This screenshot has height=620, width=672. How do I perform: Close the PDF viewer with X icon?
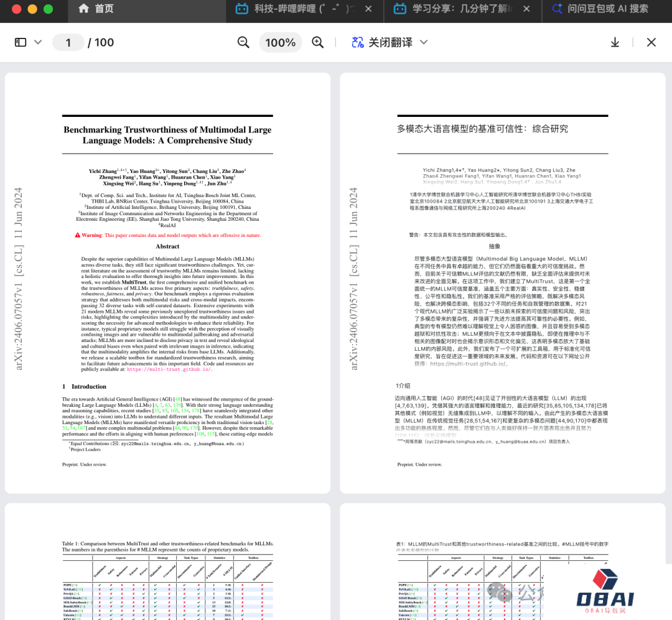pos(651,42)
